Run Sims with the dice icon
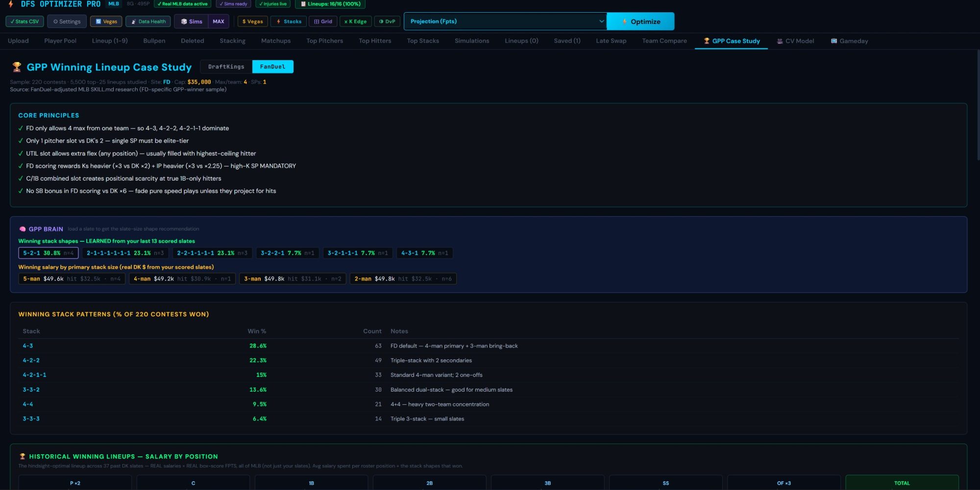This screenshot has height=490, width=980. (x=192, y=22)
